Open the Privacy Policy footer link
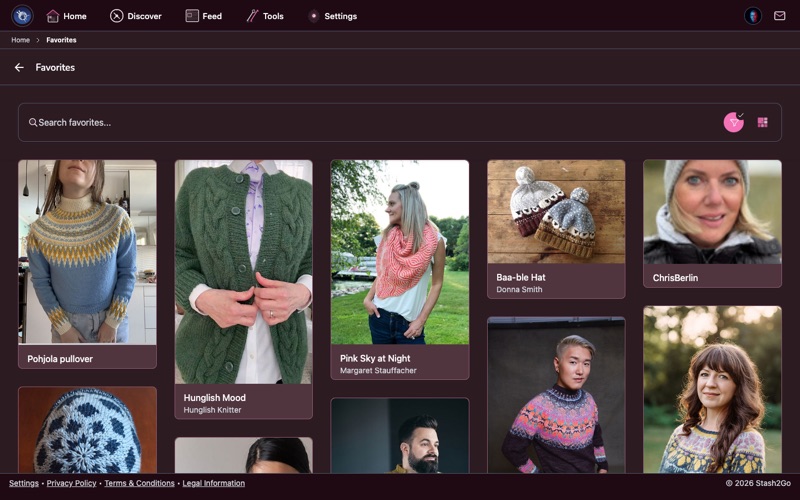Screen dimensions: 800x500 [71, 483]
